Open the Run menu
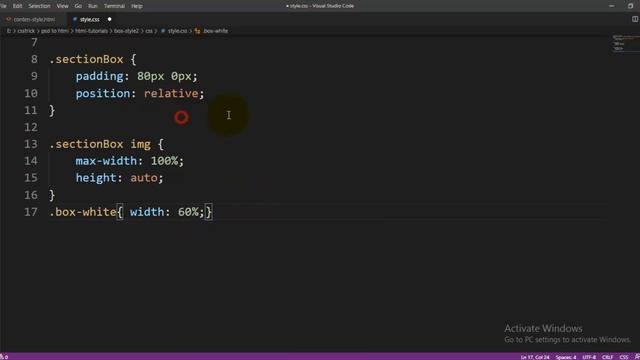This screenshot has width=640, height=360. [x=93, y=6]
